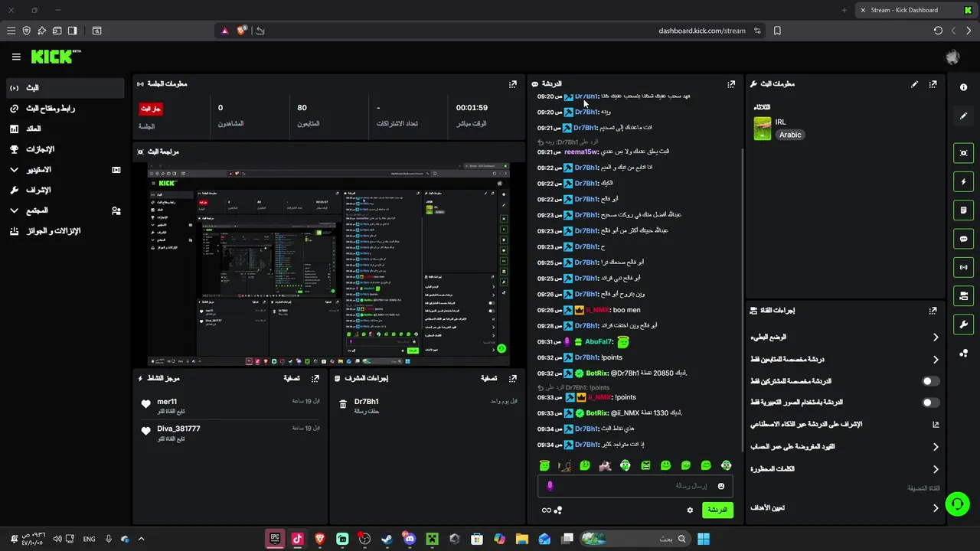
Task: Open Steam from the taskbar
Action: click(x=387, y=539)
